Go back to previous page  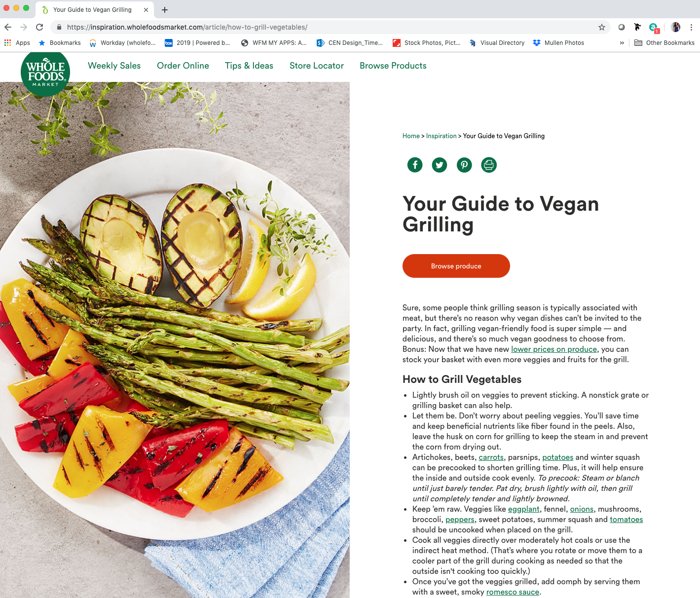[x=8, y=27]
